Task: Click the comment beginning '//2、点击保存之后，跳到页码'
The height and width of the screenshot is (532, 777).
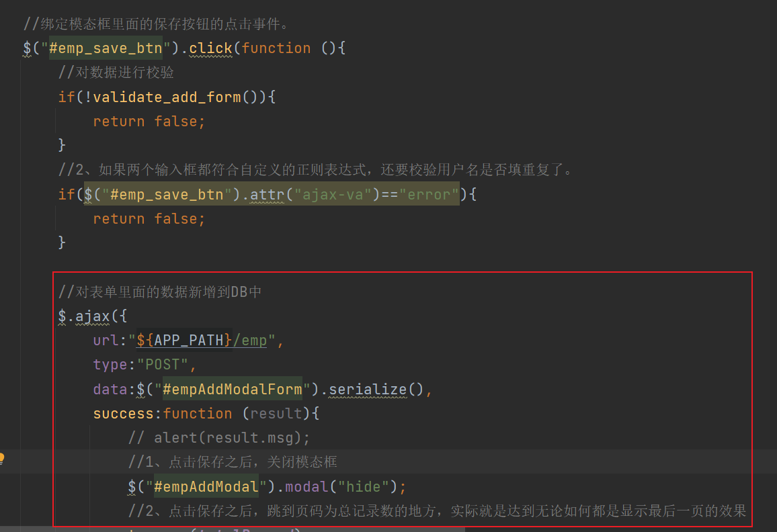Action: tap(437, 511)
